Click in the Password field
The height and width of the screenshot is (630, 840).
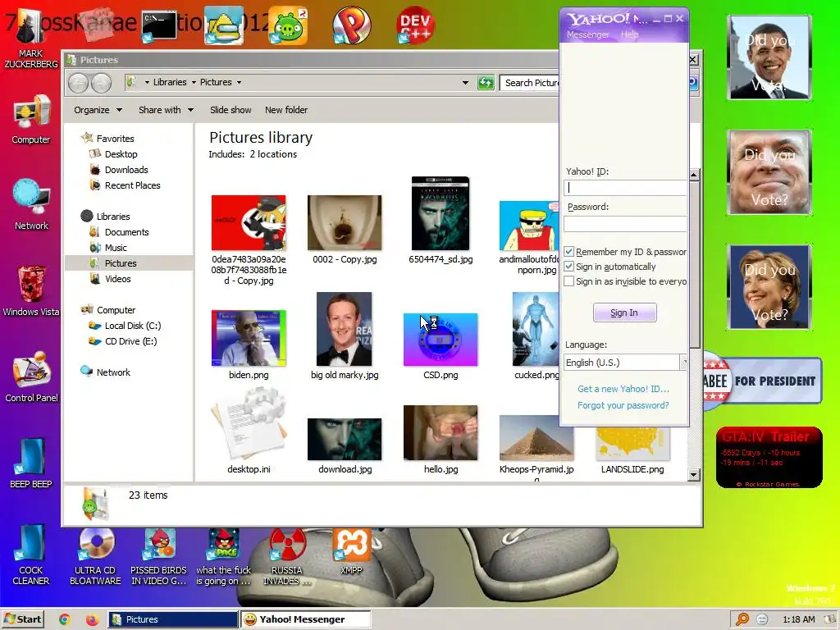[625, 224]
